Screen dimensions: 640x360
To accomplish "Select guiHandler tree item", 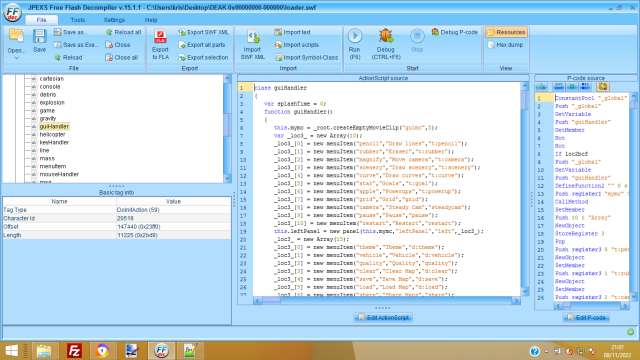I will pos(54,127).
